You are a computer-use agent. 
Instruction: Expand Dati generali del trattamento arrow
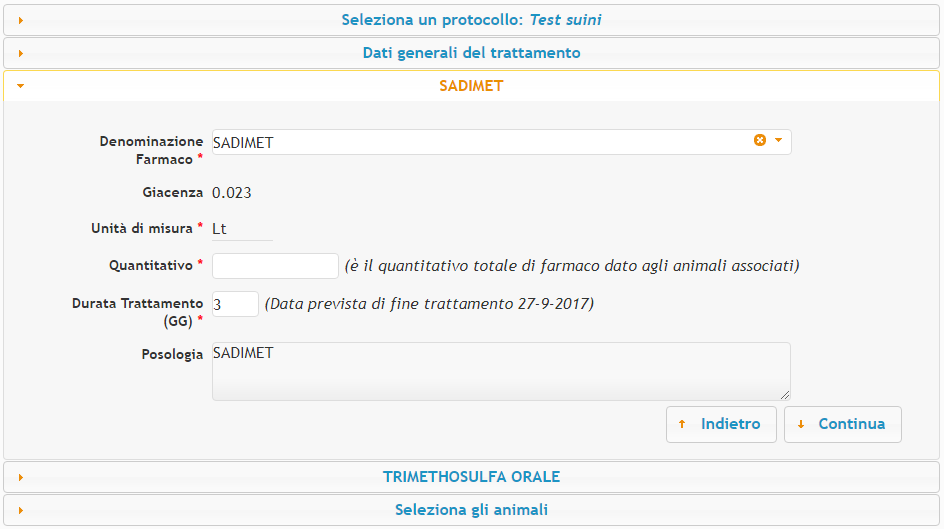20,54
